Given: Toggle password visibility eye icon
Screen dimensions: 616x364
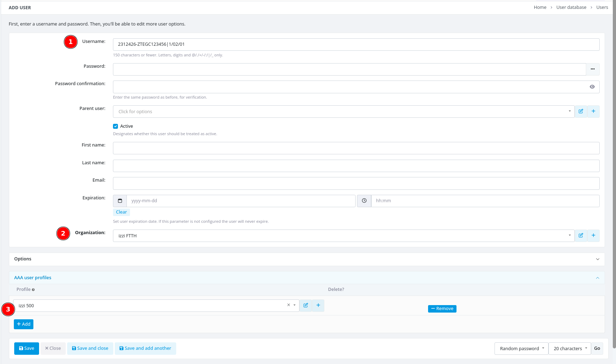Looking at the screenshot, I should click(592, 87).
